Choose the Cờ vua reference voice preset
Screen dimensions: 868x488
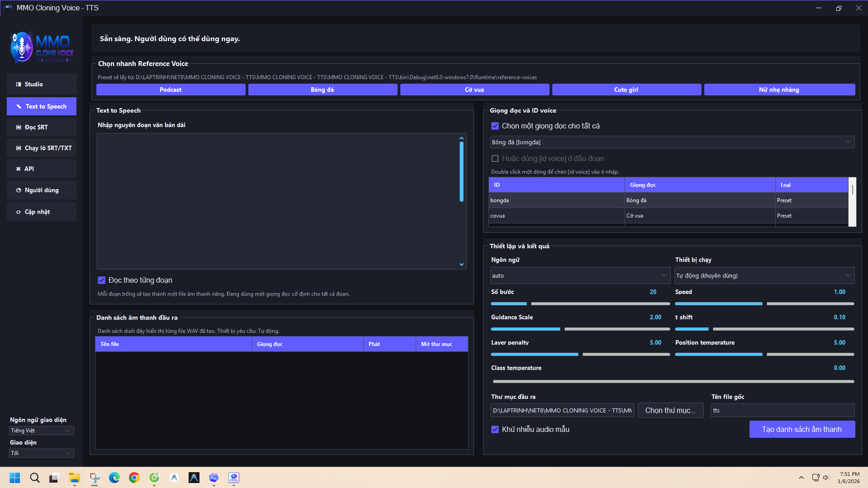[474, 90]
